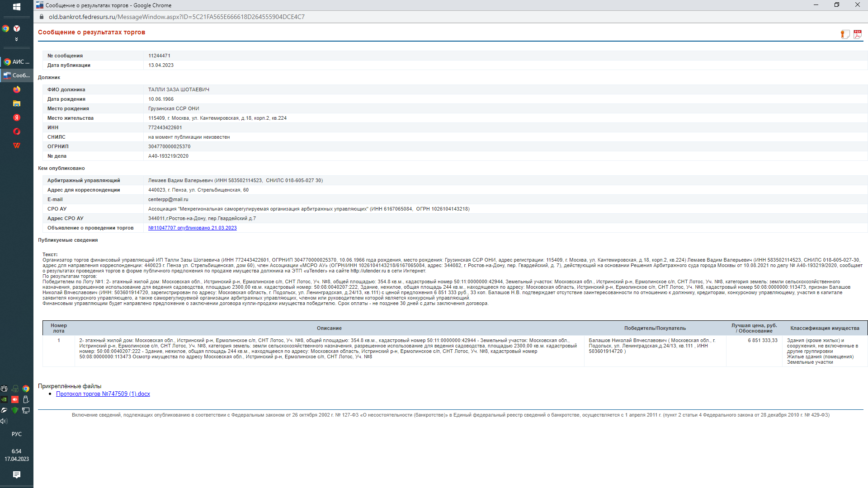Click the browser URL address field
This screenshot has height=488, width=868.
coord(176,17)
